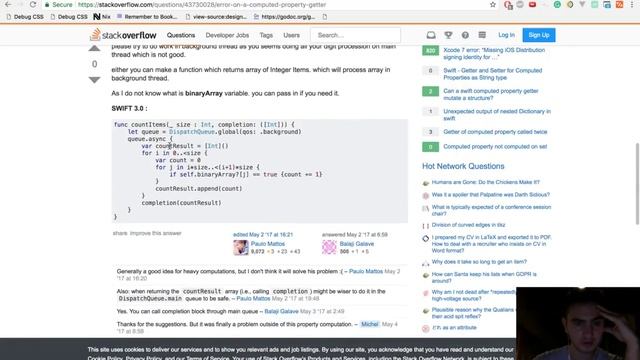Click the browser address bar URL

click(x=202, y=5)
